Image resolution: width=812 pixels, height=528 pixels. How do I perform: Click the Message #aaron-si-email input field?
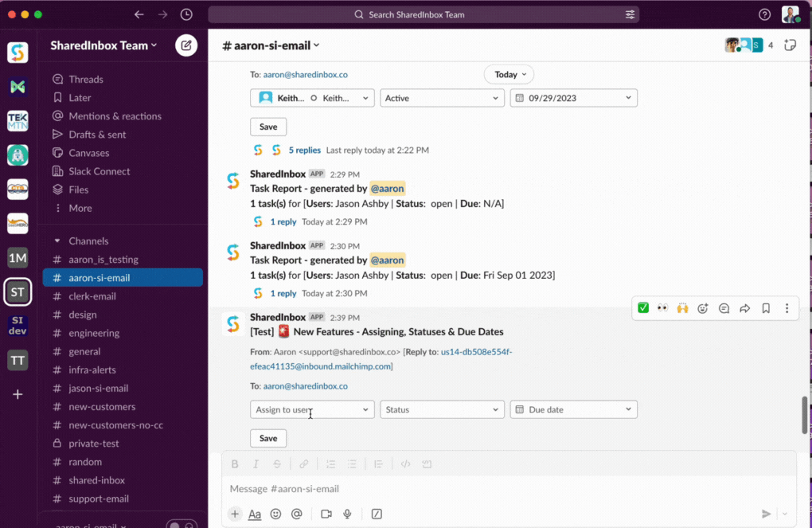(x=508, y=489)
